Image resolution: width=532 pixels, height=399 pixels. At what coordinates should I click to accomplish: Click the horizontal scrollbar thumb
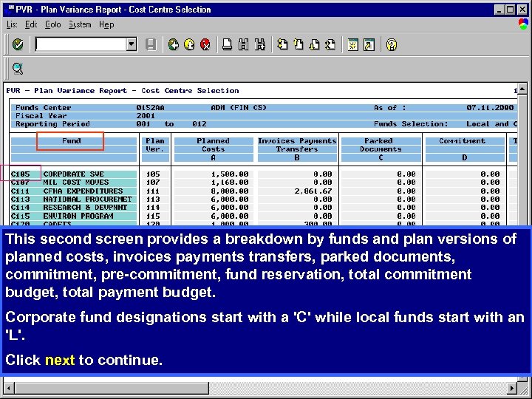(112, 387)
